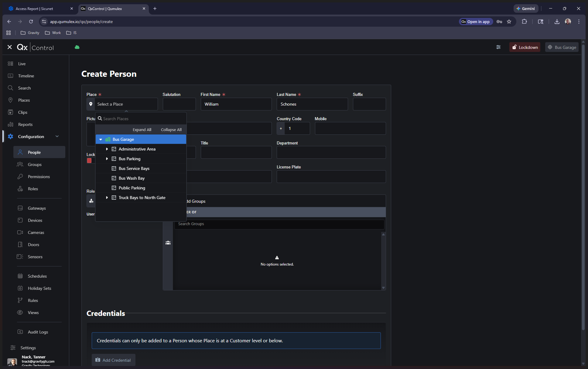Image resolution: width=588 pixels, height=369 pixels.
Task: Click the group members icon beside groups list
Action: click(x=168, y=243)
